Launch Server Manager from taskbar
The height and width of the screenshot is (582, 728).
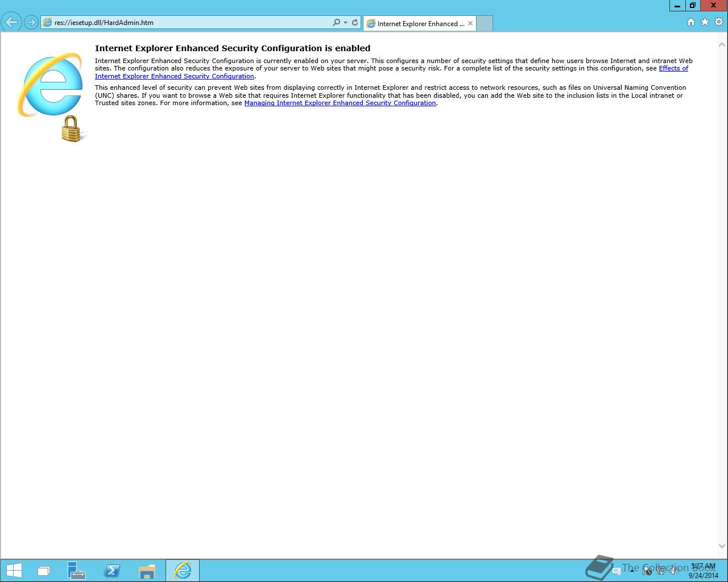click(76, 571)
